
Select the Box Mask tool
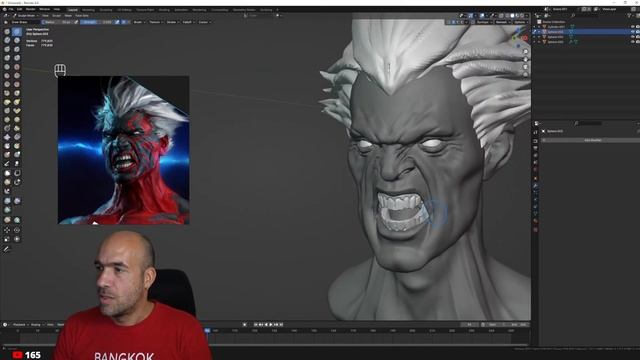[7, 173]
